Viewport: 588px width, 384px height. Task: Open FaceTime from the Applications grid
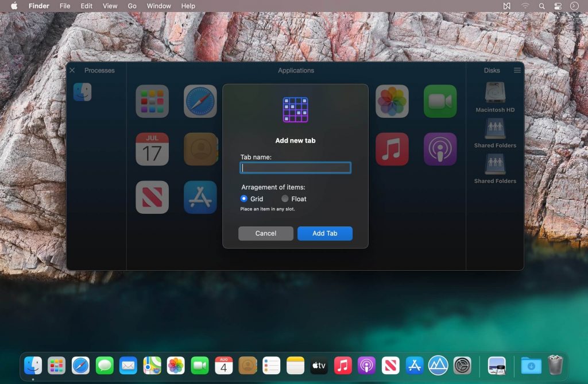coord(440,100)
